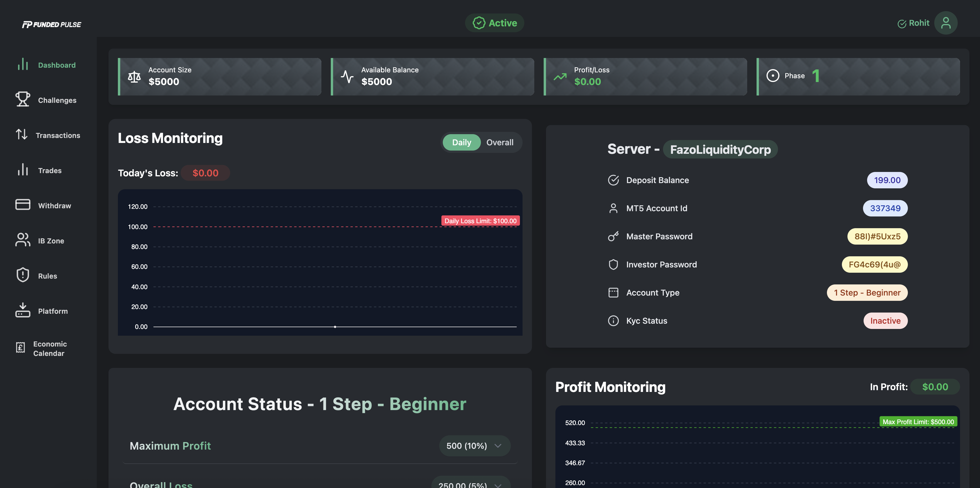Open IB Zone via the people icon

[23, 240]
